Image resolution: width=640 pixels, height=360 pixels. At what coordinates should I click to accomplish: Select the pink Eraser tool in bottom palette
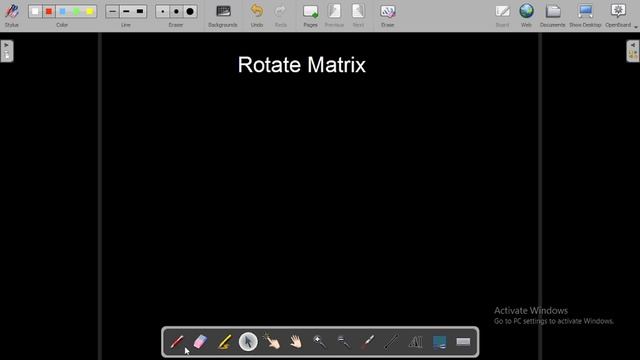[x=200, y=342]
